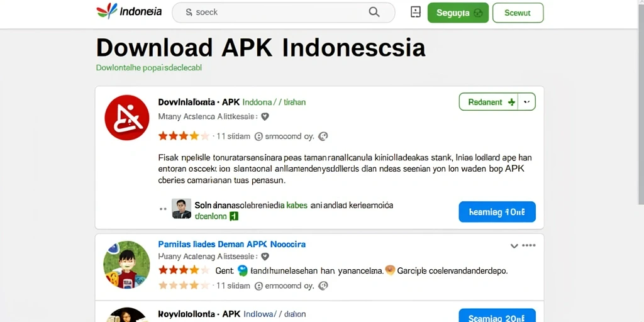Open the red app icon of the first listing

point(127,118)
